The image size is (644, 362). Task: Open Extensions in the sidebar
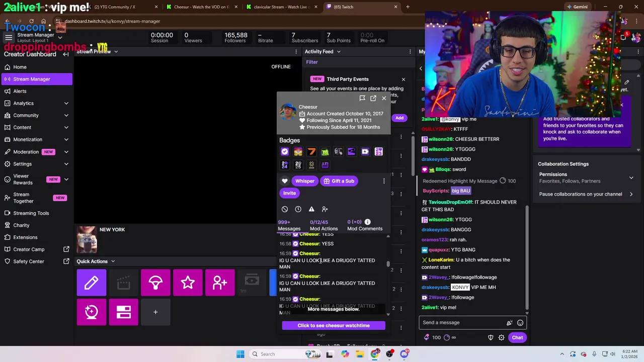[x=36, y=237]
